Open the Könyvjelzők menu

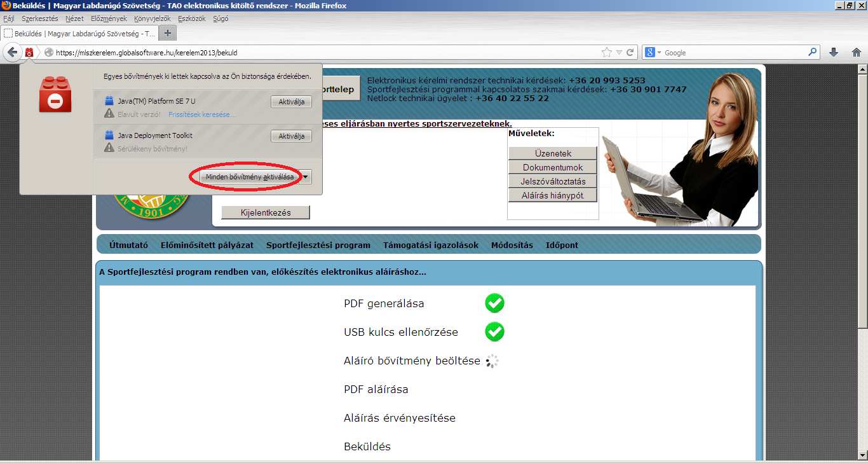(x=153, y=18)
